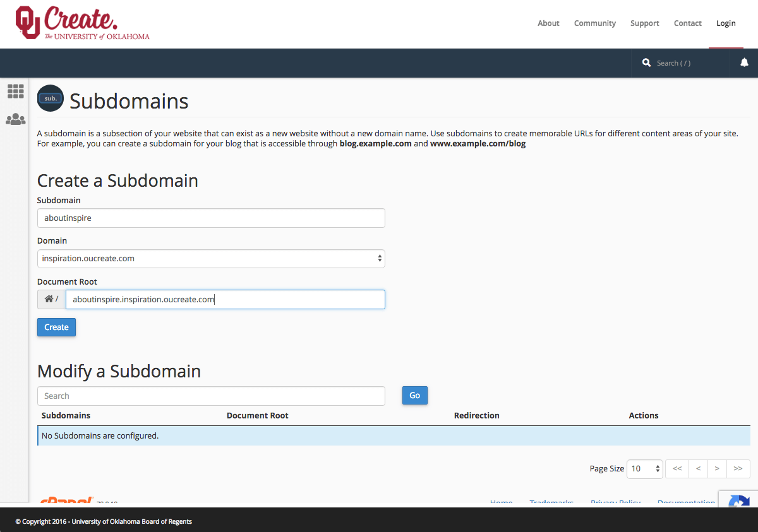This screenshot has height=532, width=758.
Task: Go to last page with >> button
Action: [738, 468]
